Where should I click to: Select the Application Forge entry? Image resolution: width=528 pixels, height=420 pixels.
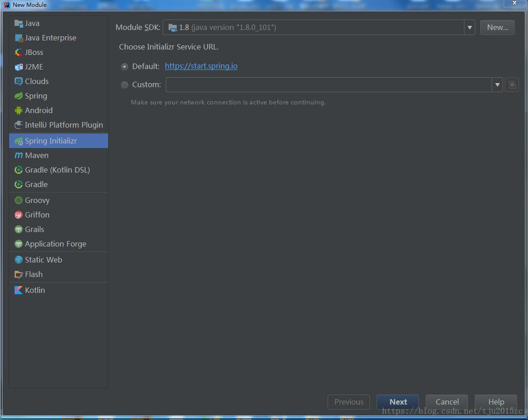59,244
